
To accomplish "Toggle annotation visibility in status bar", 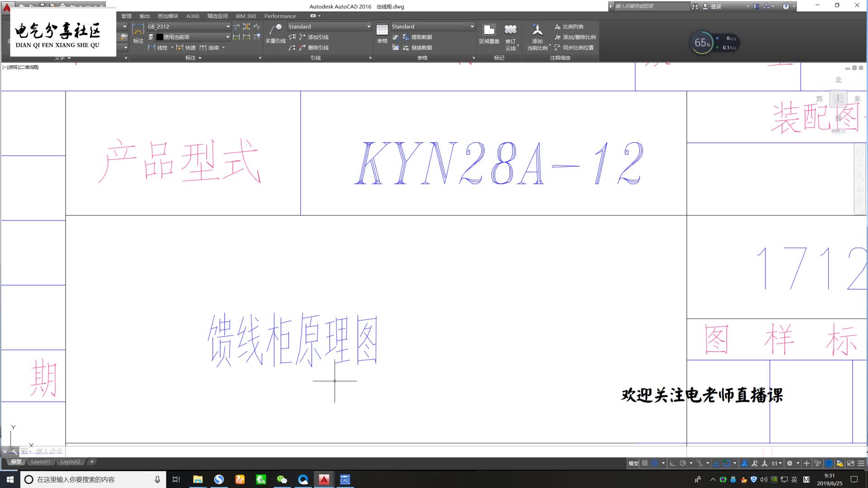I will pos(744,463).
